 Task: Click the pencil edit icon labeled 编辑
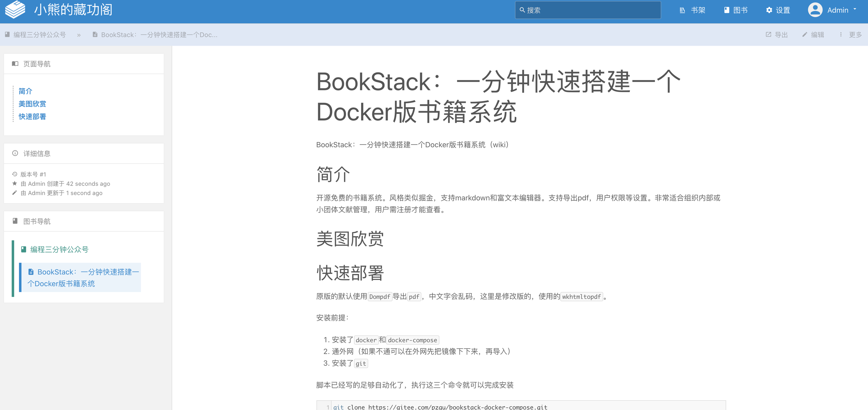pyautogui.click(x=805, y=34)
